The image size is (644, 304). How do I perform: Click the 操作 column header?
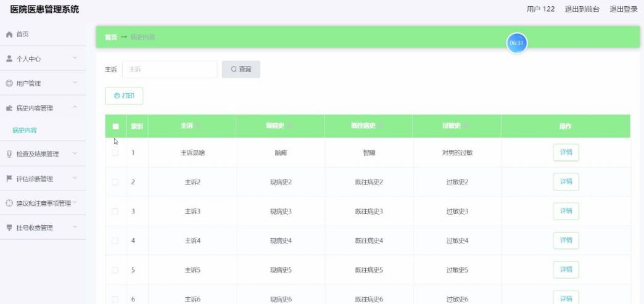(x=566, y=126)
